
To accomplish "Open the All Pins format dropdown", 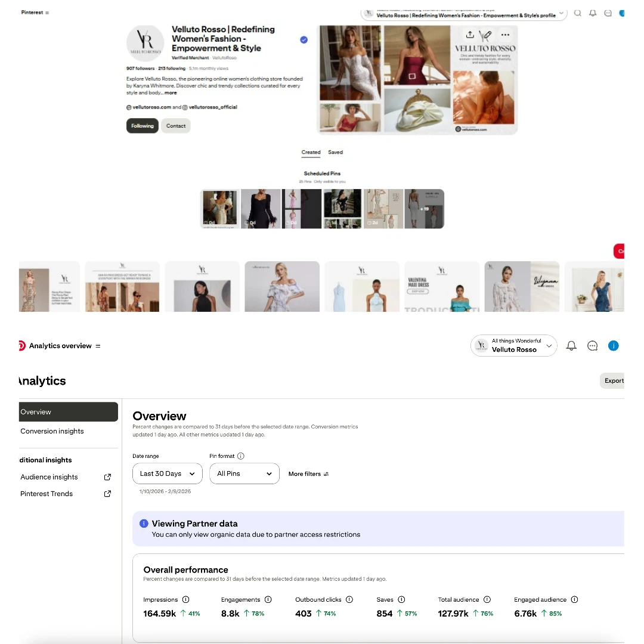I will [244, 473].
